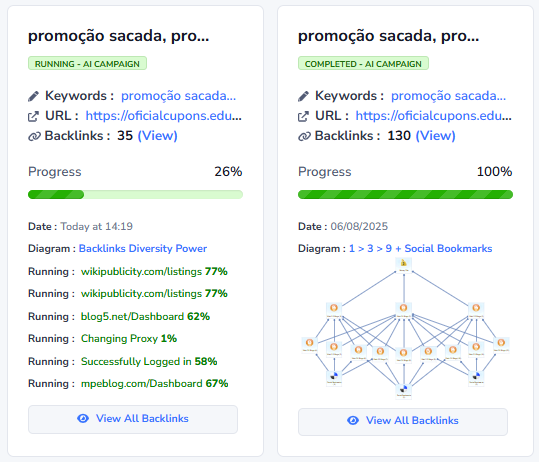Click eye icon in right View All Backlinks button
The height and width of the screenshot is (462, 539).
[x=353, y=420]
